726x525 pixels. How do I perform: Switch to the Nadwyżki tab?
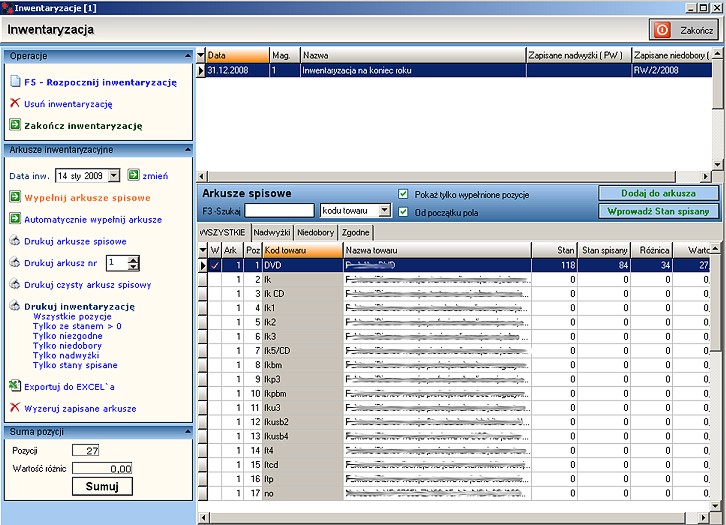271,231
